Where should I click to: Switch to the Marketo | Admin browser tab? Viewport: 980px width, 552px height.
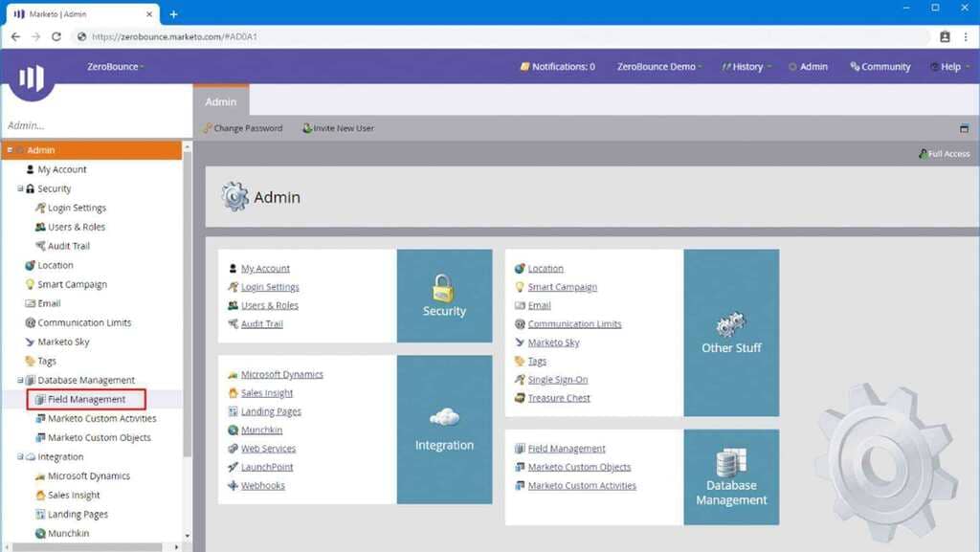click(x=82, y=13)
